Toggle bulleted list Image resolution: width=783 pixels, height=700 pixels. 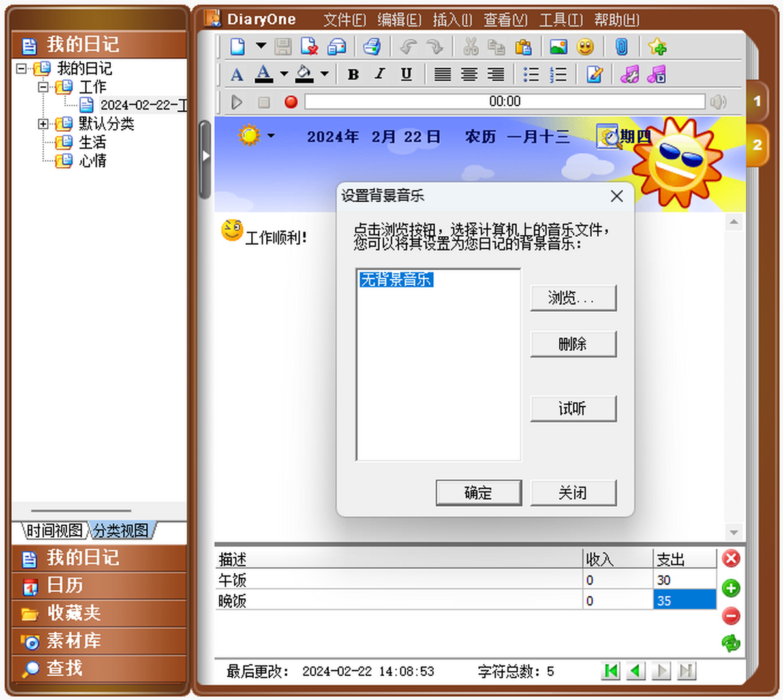tap(531, 74)
